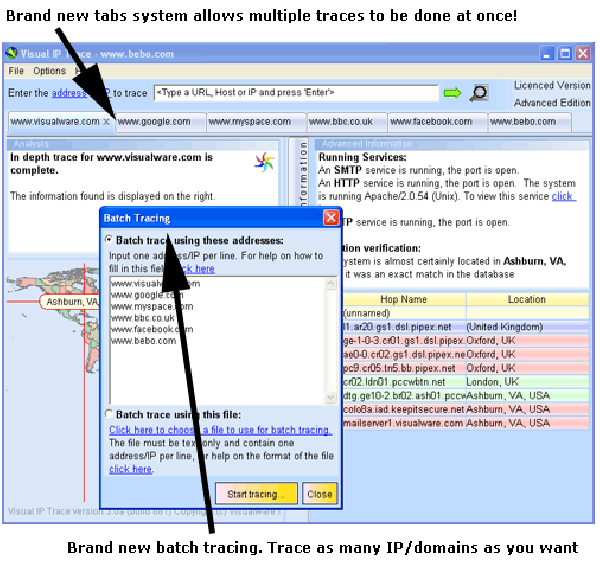Select the (unnamed) hop row

coord(465,313)
